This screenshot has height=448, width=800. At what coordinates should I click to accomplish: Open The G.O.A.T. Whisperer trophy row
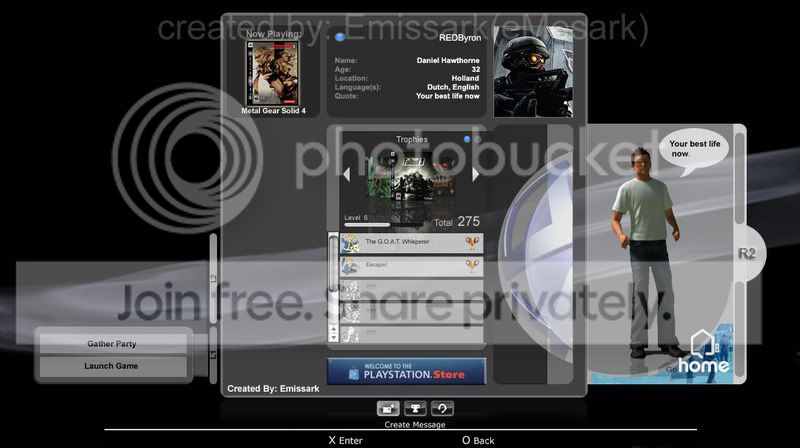click(411, 243)
